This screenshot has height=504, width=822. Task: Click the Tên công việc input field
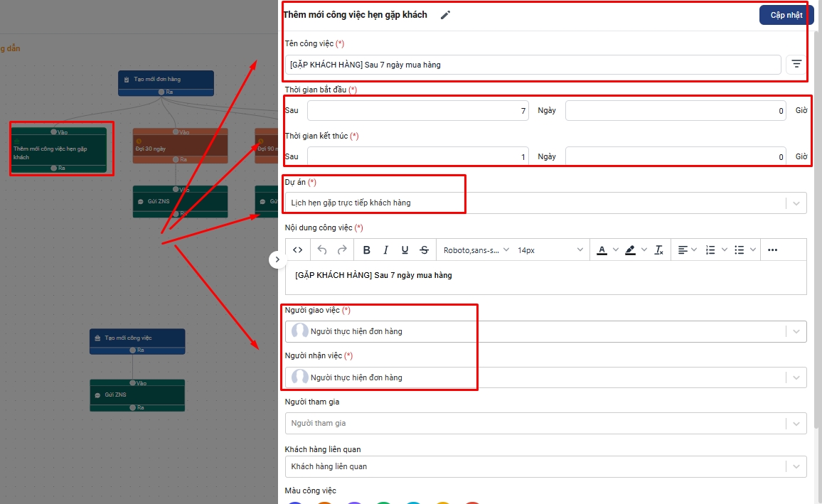533,65
